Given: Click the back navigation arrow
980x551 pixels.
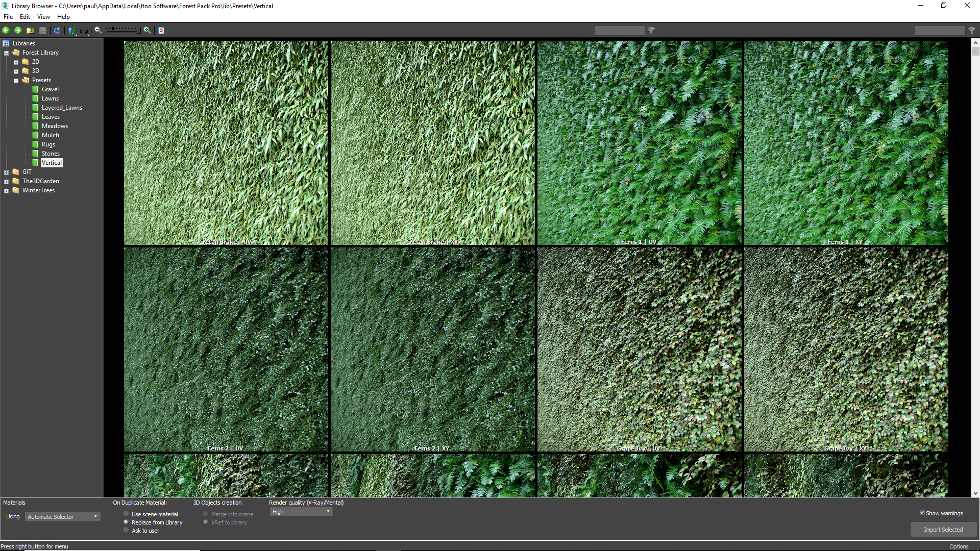Looking at the screenshot, I should coord(6,30).
